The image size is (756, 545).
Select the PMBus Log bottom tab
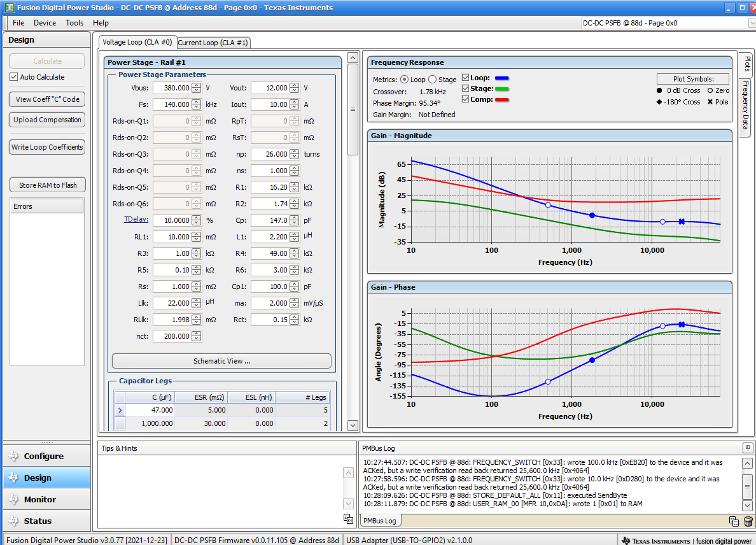[x=380, y=521]
